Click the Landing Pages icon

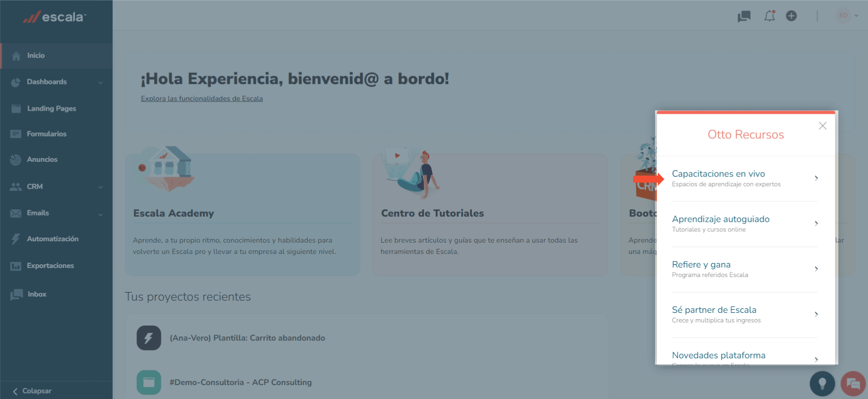16,108
